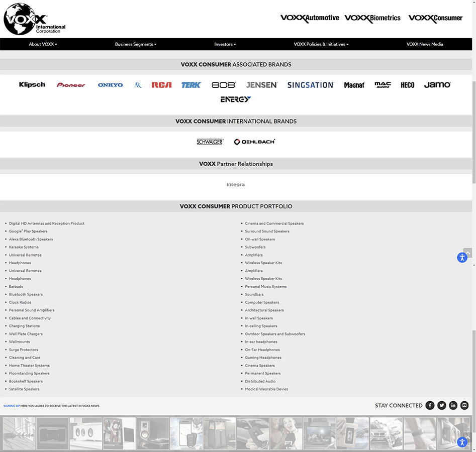Screen dimensions: 476x452
Task: Click the Oehlbach brand logo
Action: tap(254, 142)
